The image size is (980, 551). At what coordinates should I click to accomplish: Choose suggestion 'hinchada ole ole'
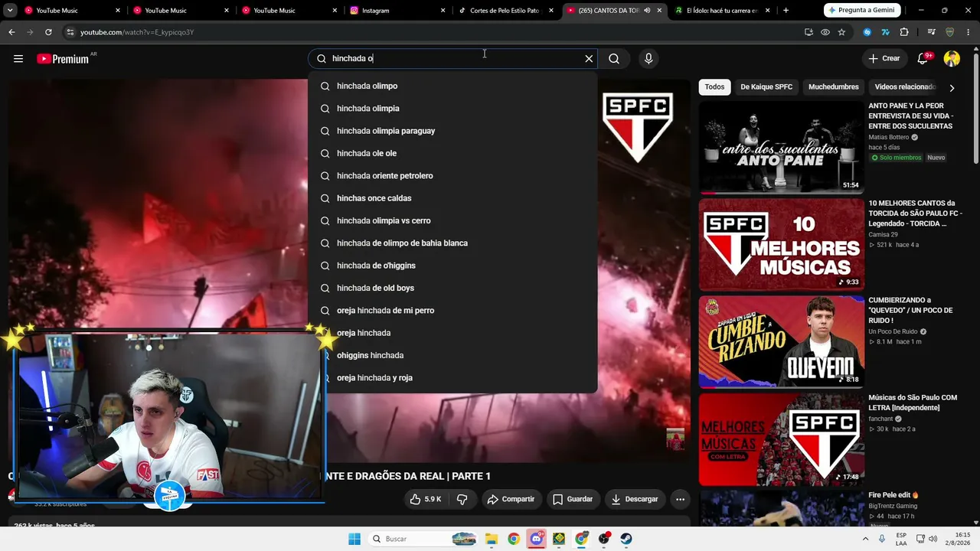(x=452, y=153)
